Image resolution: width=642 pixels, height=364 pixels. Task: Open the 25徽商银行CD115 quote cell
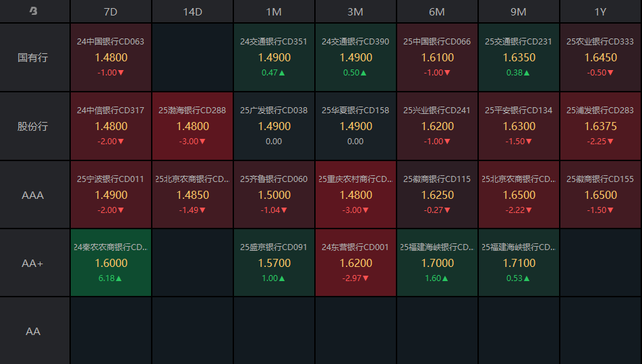point(437,195)
